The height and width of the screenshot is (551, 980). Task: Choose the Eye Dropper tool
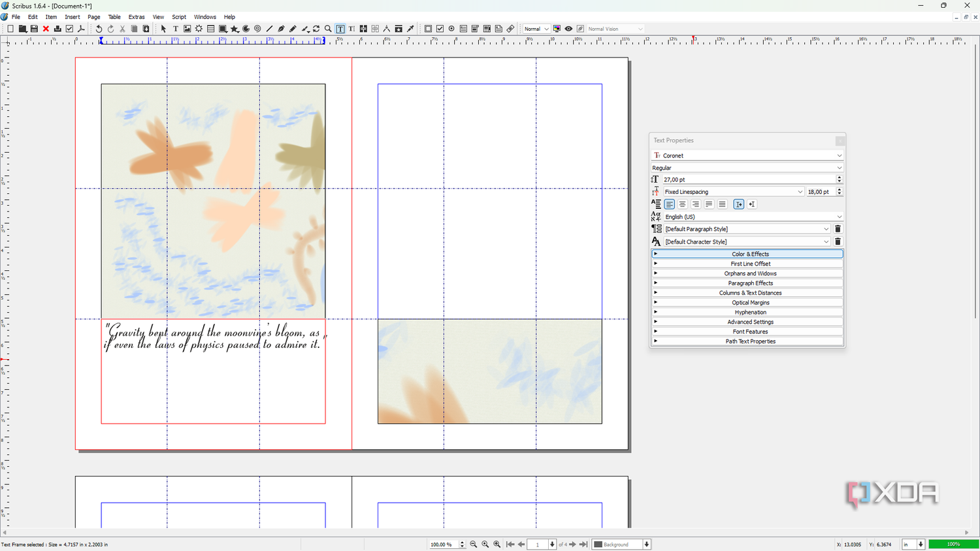coord(410,29)
